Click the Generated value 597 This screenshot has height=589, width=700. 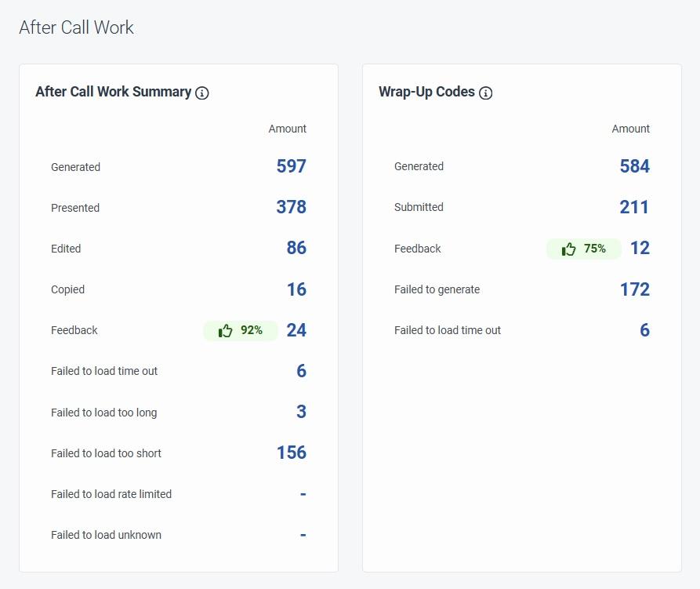293,165
